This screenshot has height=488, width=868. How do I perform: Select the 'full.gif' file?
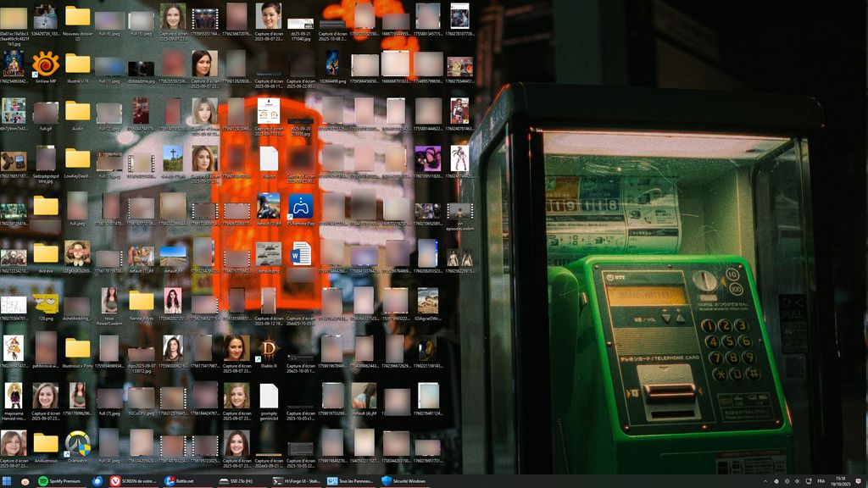[46, 115]
